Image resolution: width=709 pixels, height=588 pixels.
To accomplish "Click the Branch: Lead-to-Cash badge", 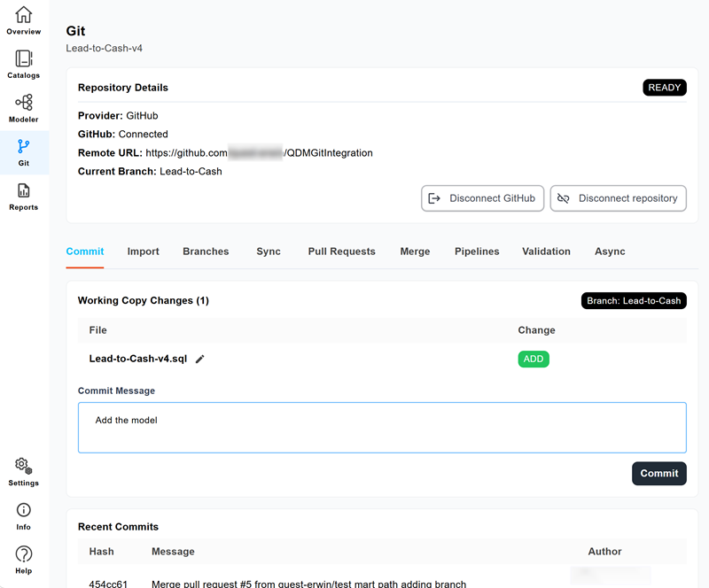I will (x=634, y=301).
